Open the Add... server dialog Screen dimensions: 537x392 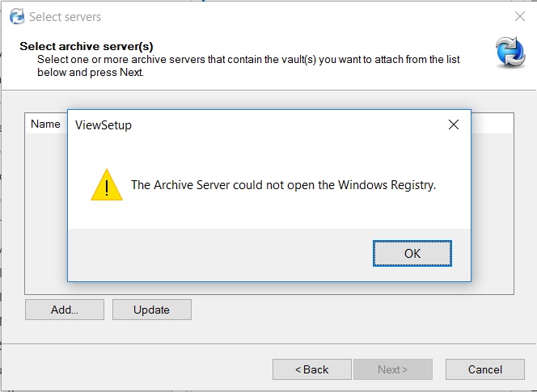[65, 310]
